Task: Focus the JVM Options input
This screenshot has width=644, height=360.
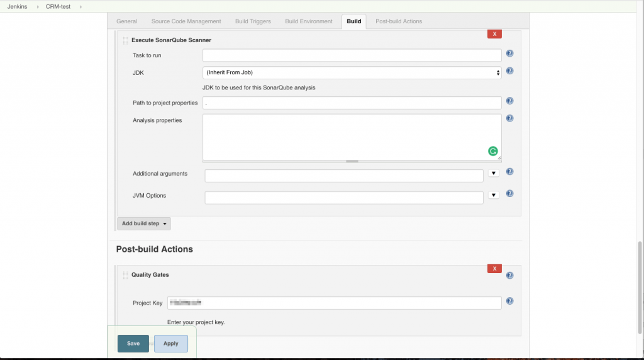Action: coord(344,198)
